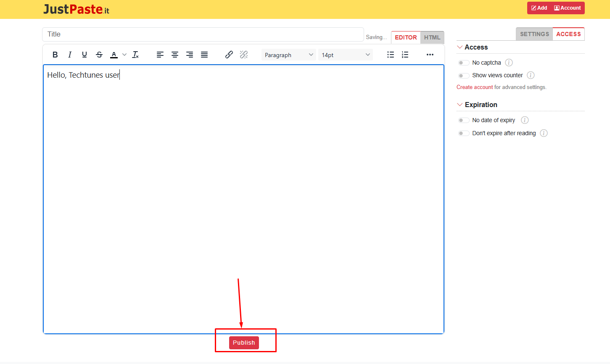
Task: Switch to the HTML tab
Action: [432, 37]
